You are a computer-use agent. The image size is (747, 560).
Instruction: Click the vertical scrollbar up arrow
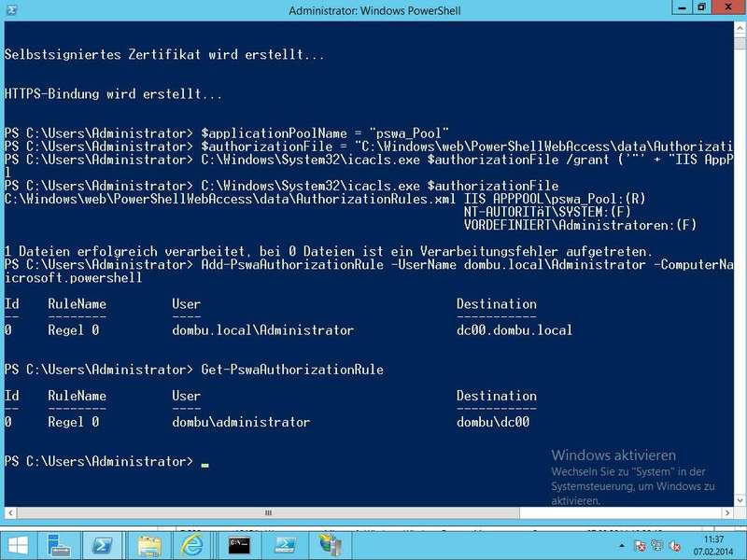740,29
